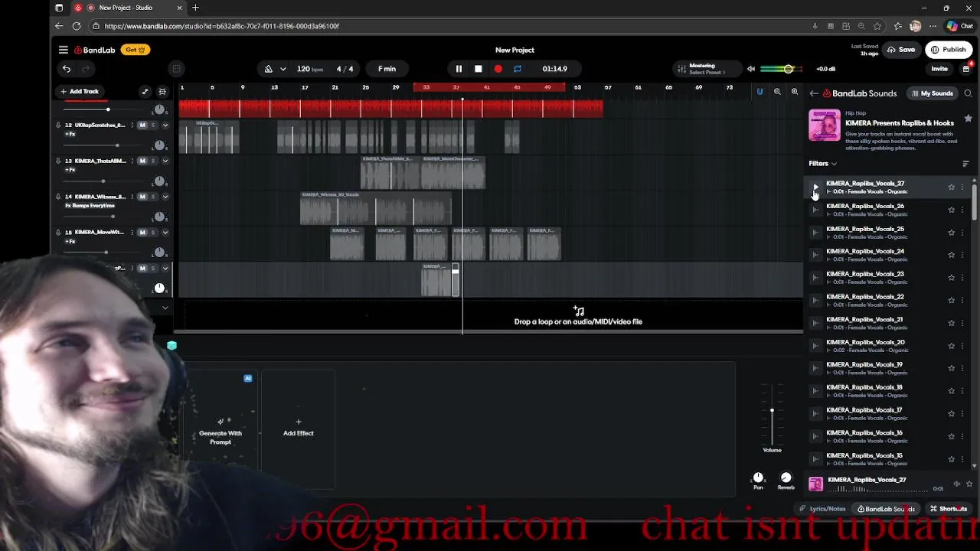Stop playback
980x551 pixels.
(479, 69)
